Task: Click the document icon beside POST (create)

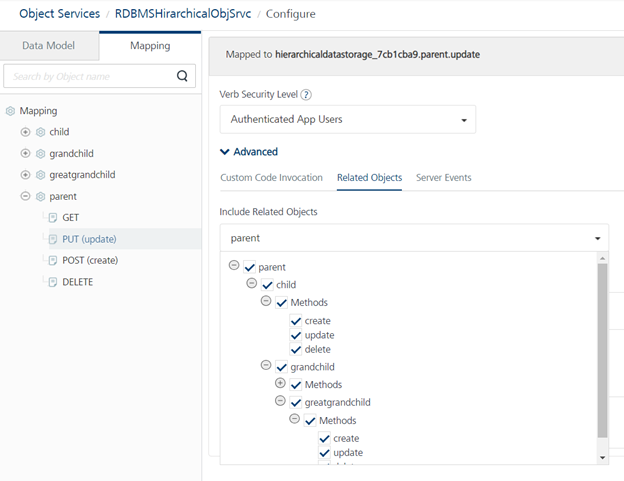Action: click(x=52, y=260)
